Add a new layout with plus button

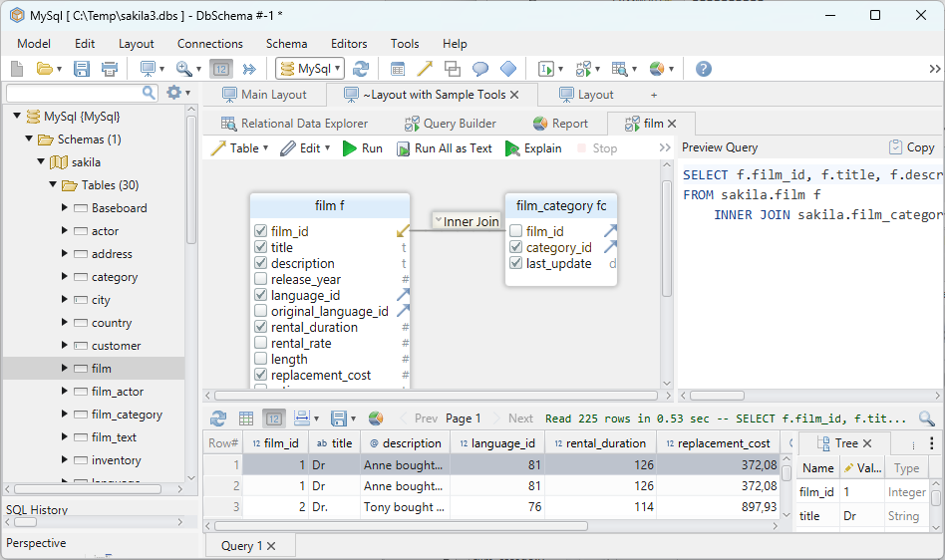[x=654, y=95]
